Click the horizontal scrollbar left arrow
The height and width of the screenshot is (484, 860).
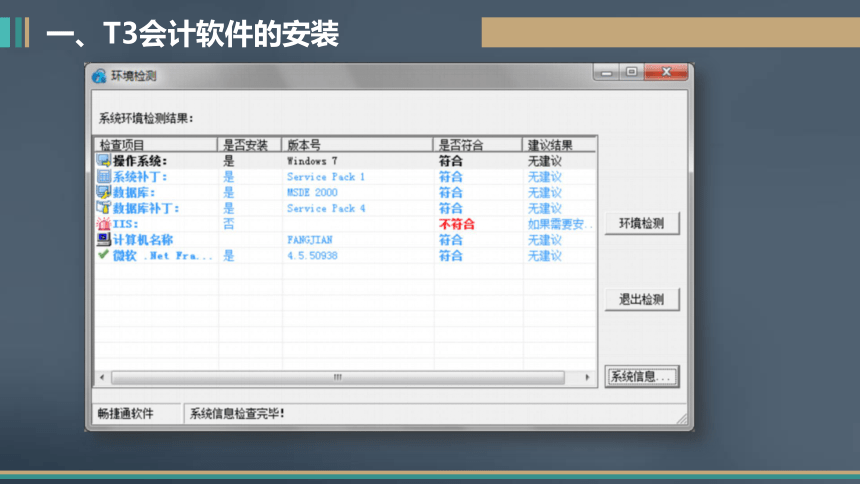[x=102, y=378]
